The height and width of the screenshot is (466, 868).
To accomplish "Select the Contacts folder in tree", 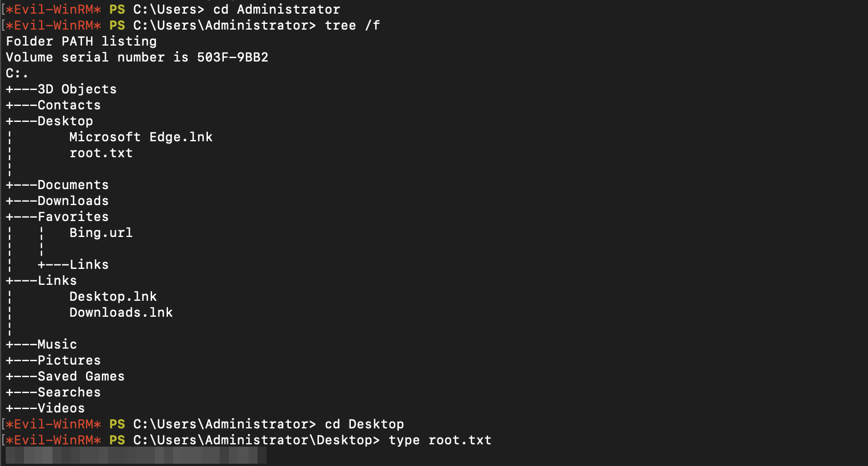I will (69, 105).
